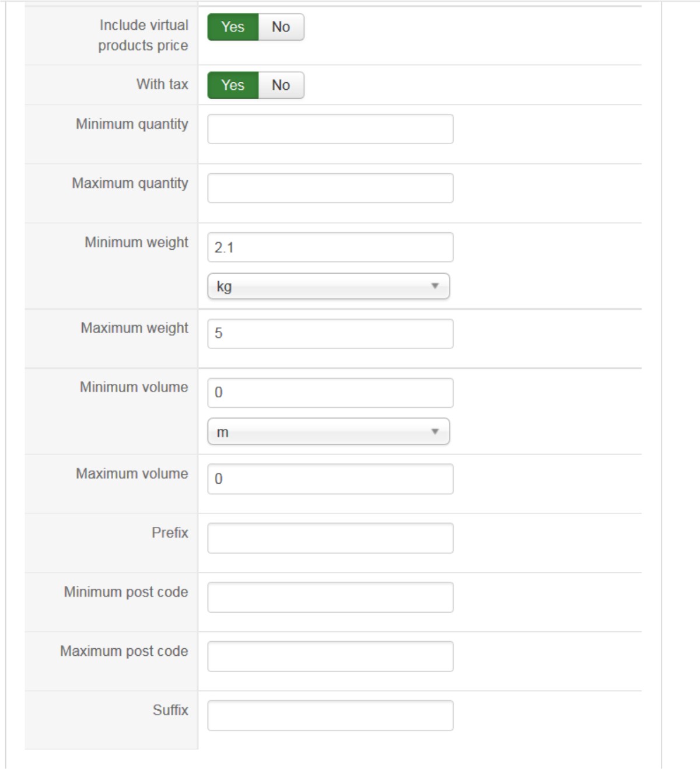Viewport: 700px width, 769px height.
Task: Click the volume unit dropdown arrow
Action: [435, 432]
